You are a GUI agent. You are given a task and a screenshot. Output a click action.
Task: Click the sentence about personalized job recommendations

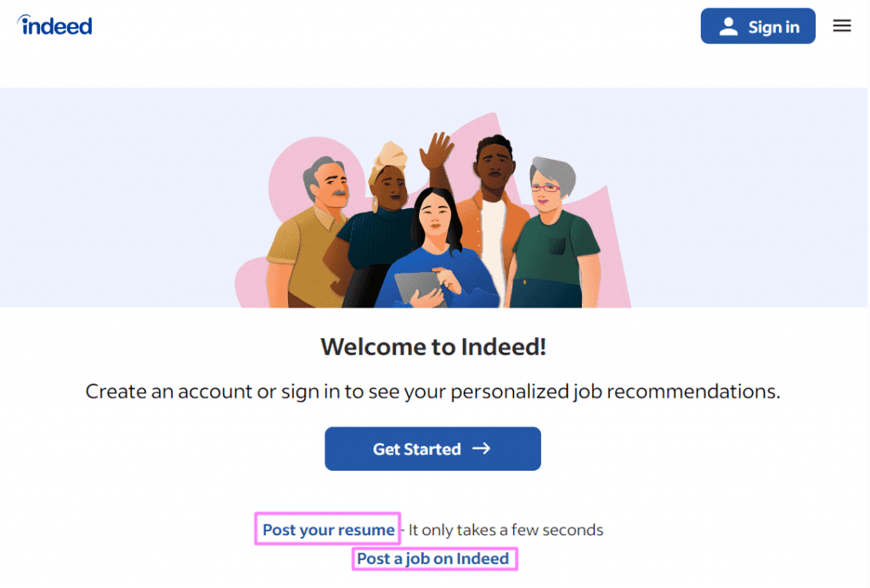coord(434,391)
